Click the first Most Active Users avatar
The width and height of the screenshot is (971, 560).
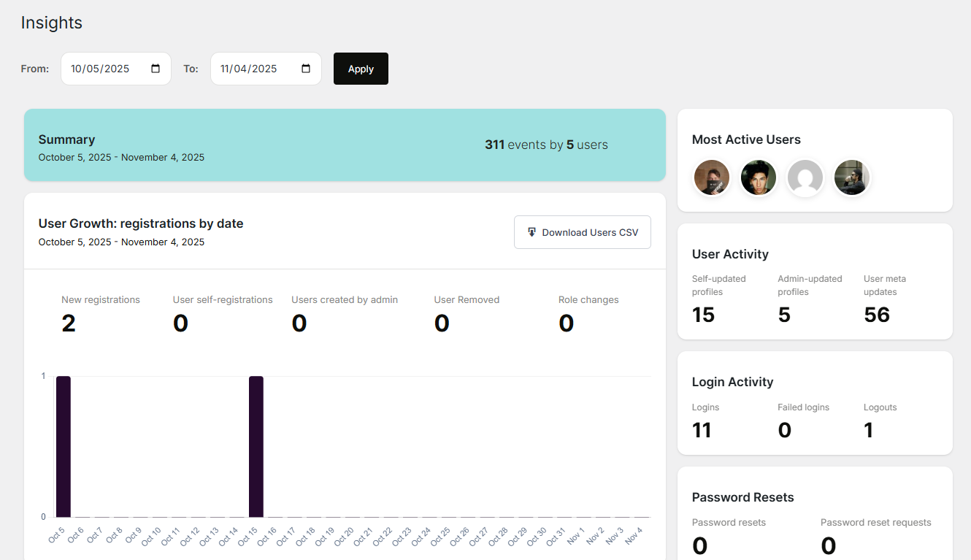pos(712,177)
